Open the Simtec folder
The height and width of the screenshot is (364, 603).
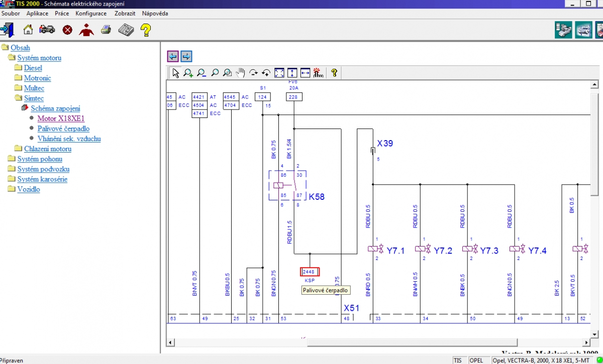point(34,98)
